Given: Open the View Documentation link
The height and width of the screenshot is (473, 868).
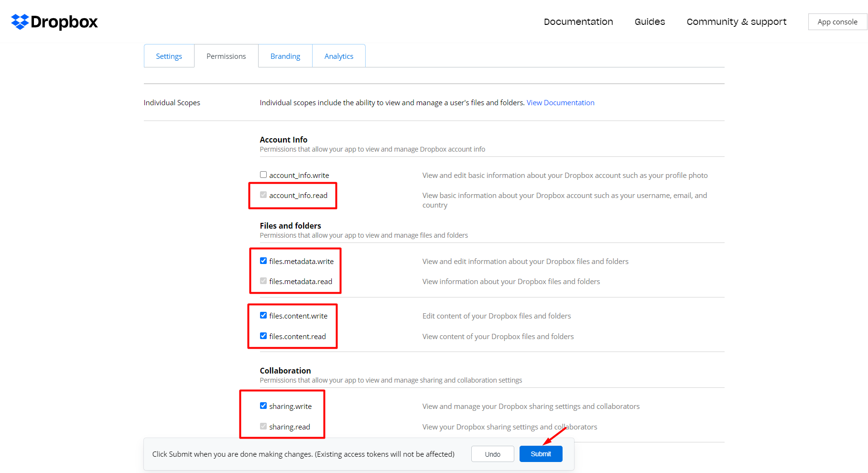Looking at the screenshot, I should point(560,102).
